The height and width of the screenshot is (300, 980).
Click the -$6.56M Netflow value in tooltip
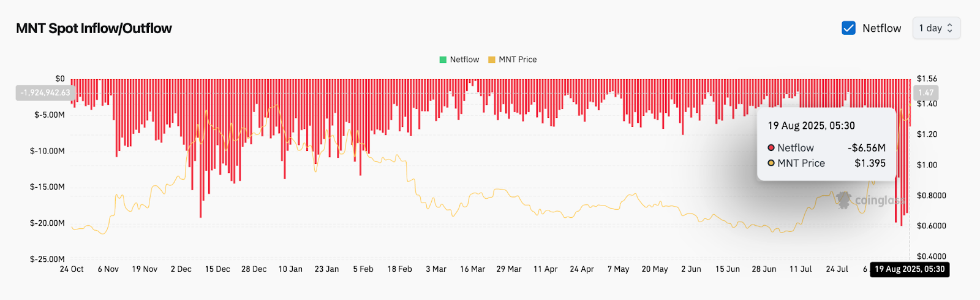point(866,148)
